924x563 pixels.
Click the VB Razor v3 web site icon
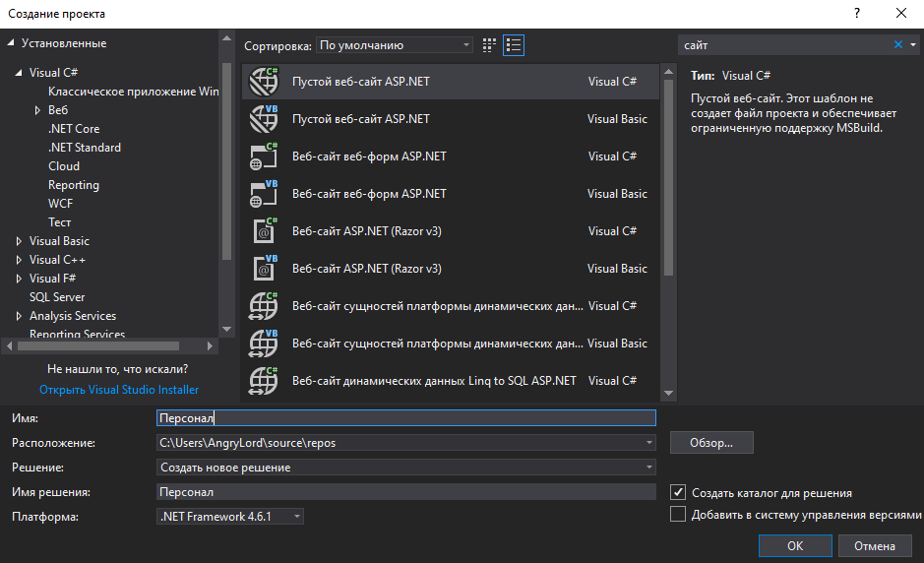point(264,269)
